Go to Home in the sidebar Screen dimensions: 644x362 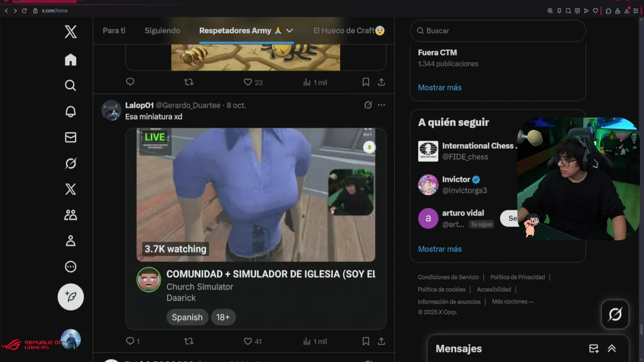tap(70, 60)
